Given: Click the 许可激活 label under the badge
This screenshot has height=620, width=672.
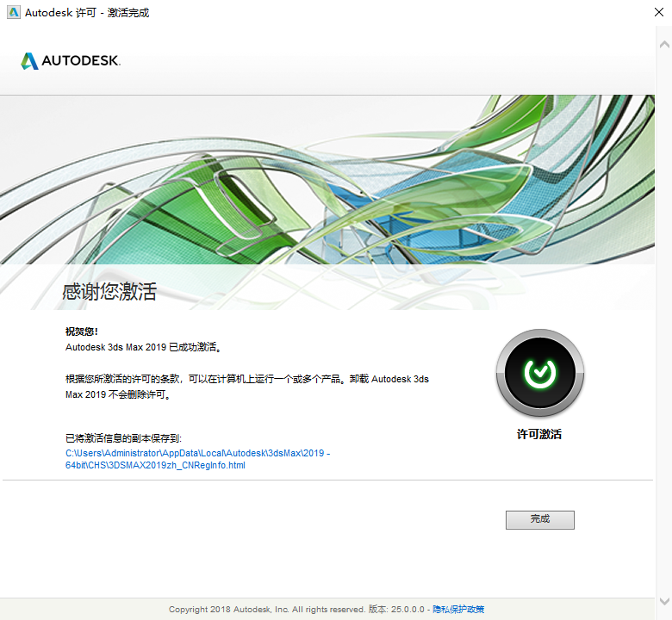Looking at the screenshot, I should (539, 434).
